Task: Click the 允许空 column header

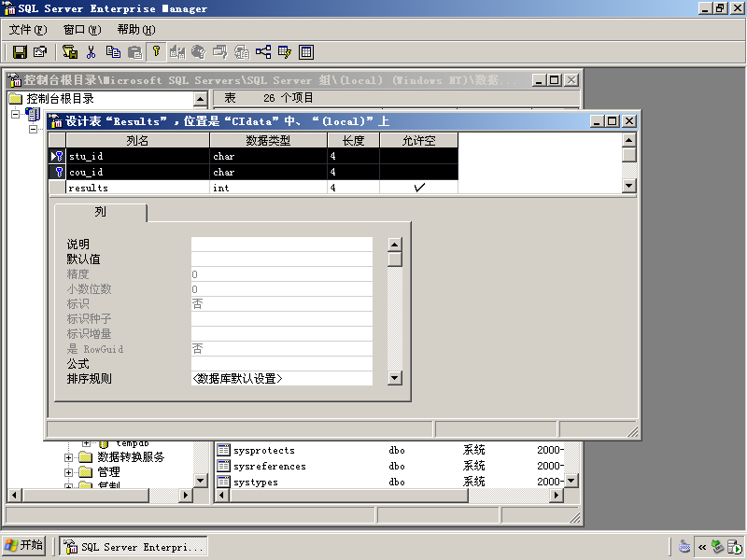Action: pos(418,141)
